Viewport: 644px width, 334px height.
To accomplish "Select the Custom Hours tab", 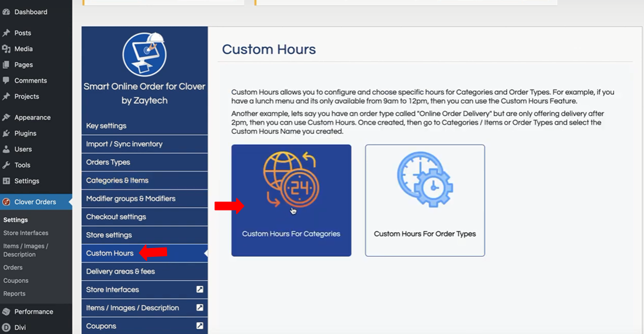I will click(144, 253).
